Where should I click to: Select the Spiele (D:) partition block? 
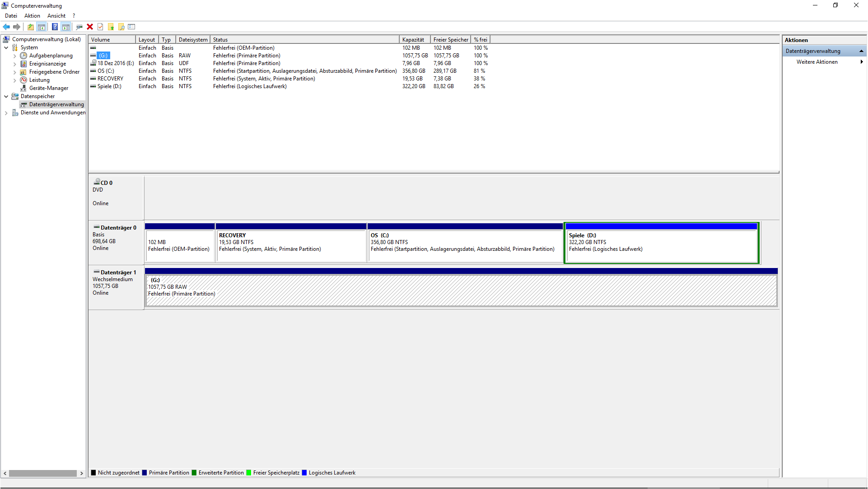[x=661, y=246]
